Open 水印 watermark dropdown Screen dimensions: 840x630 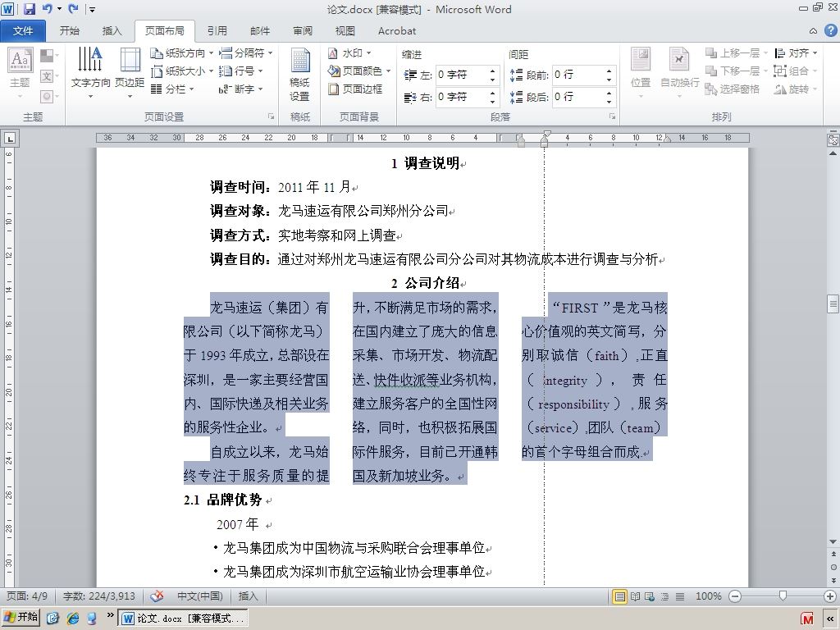point(350,53)
